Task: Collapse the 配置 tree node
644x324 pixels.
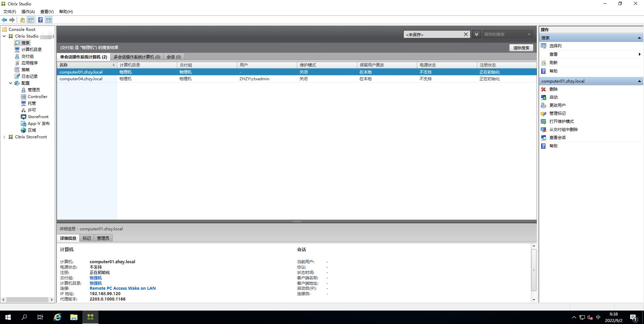Action: click(x=10, y=83)
